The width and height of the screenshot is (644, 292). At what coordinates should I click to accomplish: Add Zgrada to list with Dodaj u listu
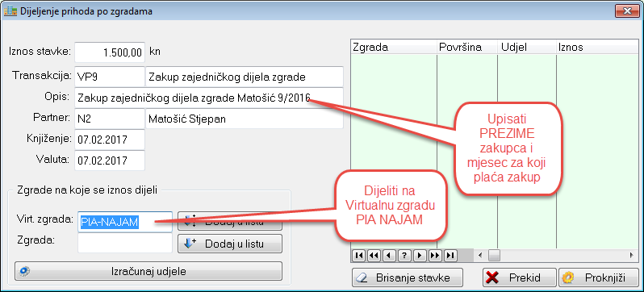coord(230,244)
